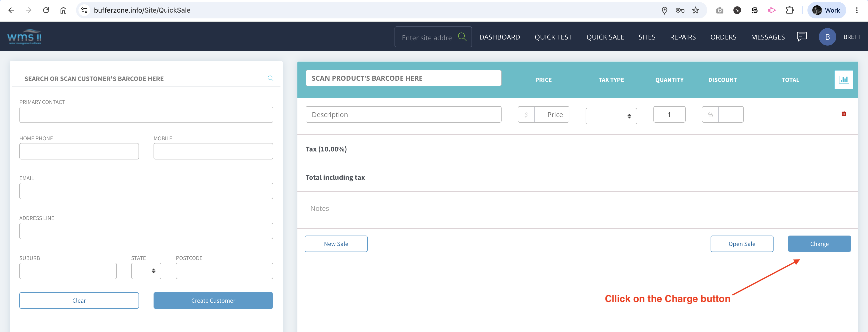Click the browser bookmark star icon
This screenshot has height=332, width=868.
696,10
